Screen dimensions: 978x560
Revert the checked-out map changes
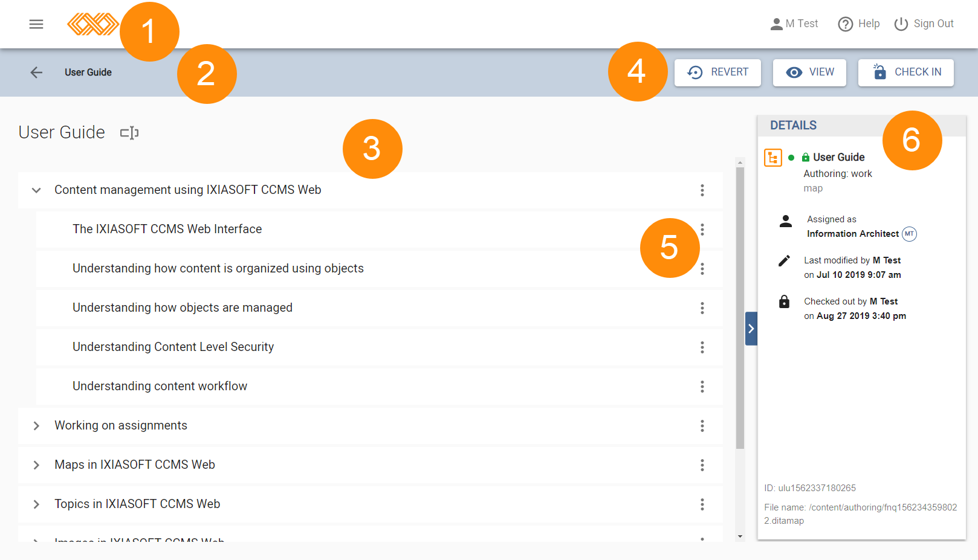[x=717, y=72]
